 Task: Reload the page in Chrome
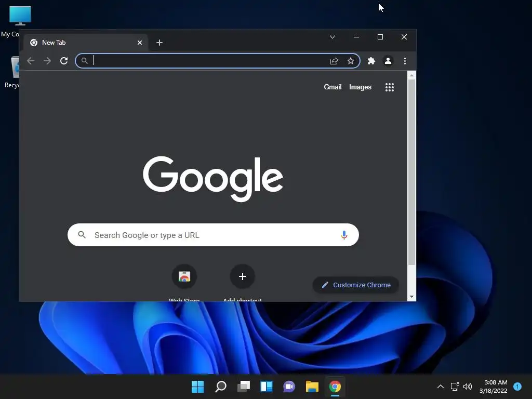(x=64, y=61)
